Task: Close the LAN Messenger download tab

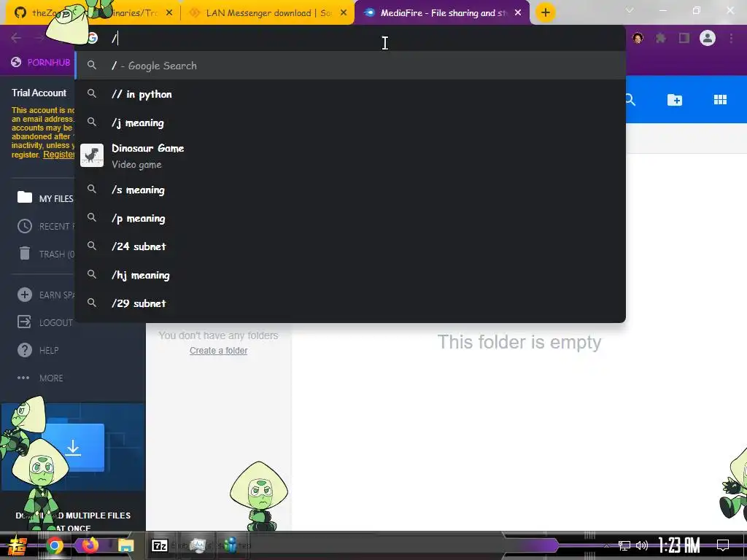Action: (344, 13)
